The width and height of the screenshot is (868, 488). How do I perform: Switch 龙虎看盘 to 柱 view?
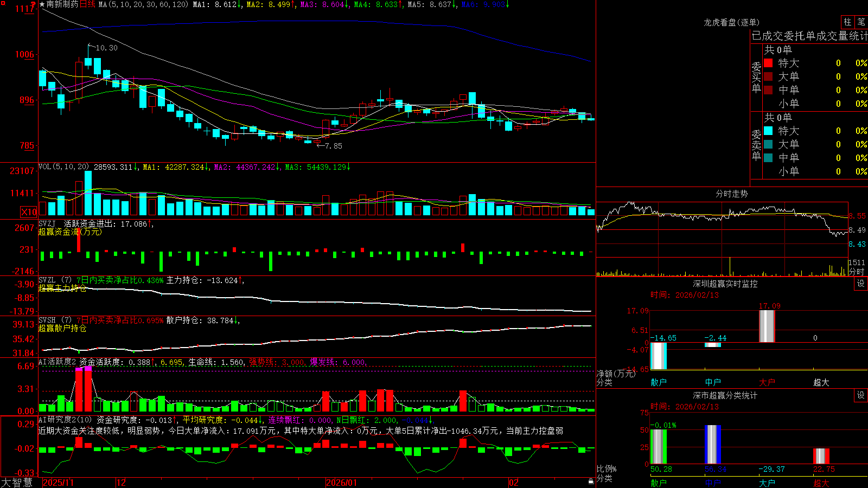click(x=847, y=22)
